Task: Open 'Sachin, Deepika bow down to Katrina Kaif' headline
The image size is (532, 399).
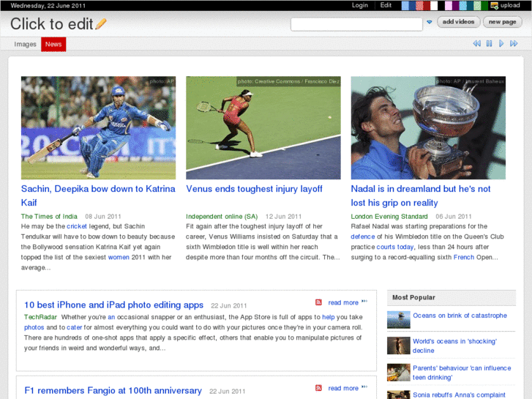Action: [98, 195]
